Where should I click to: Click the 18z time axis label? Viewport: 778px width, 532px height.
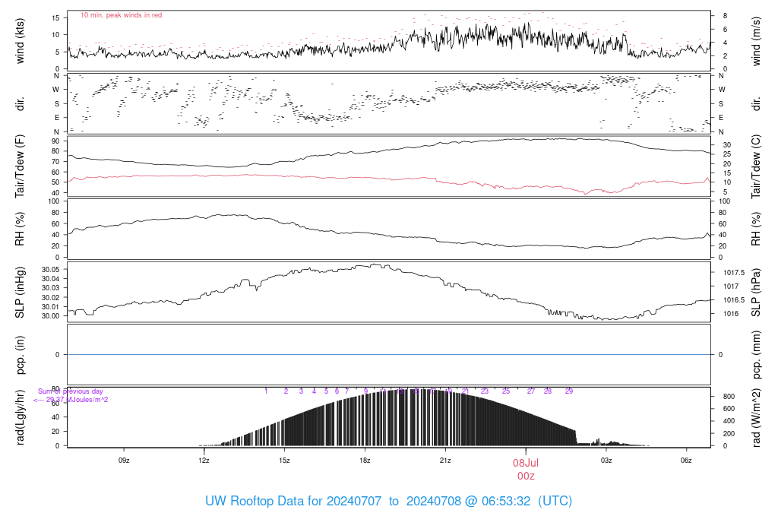[365, 461]
